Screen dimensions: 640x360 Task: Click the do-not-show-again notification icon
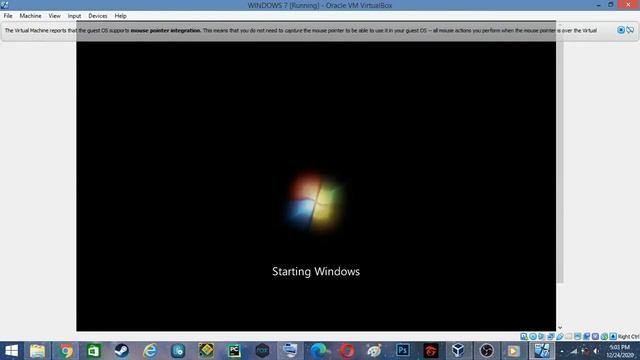tap(630, 30)
